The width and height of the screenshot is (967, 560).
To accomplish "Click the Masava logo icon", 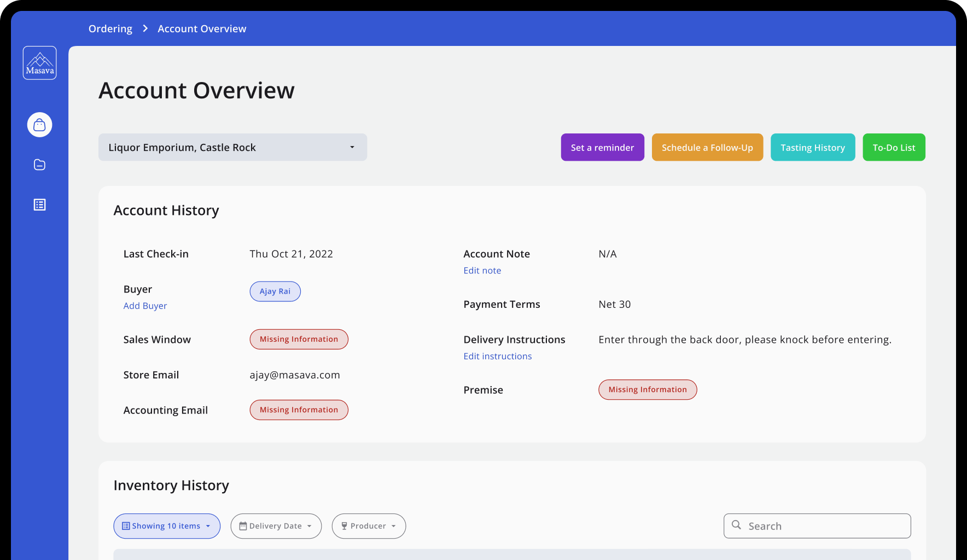I will (39, 63).
